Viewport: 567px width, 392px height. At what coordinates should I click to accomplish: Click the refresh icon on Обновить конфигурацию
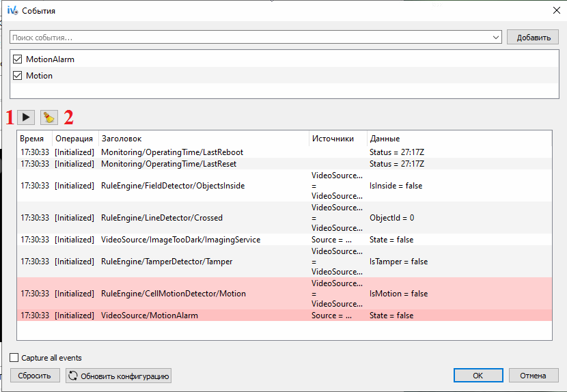point(73,376)
